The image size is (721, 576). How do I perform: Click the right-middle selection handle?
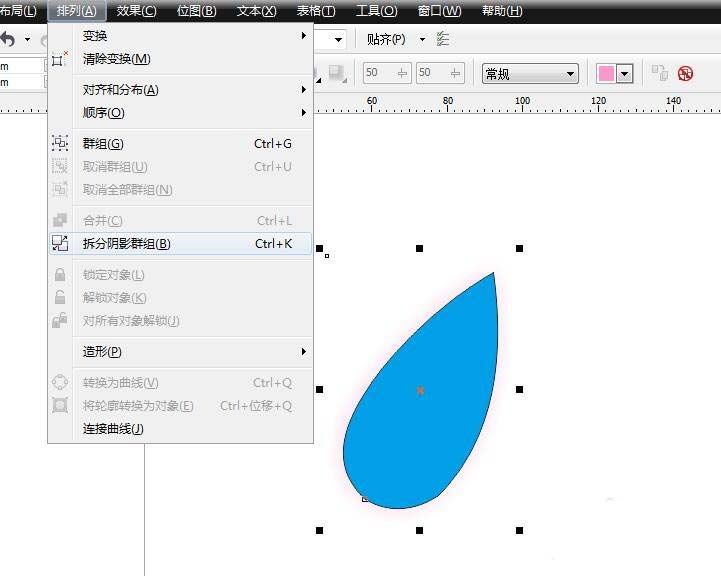[520, 390]
